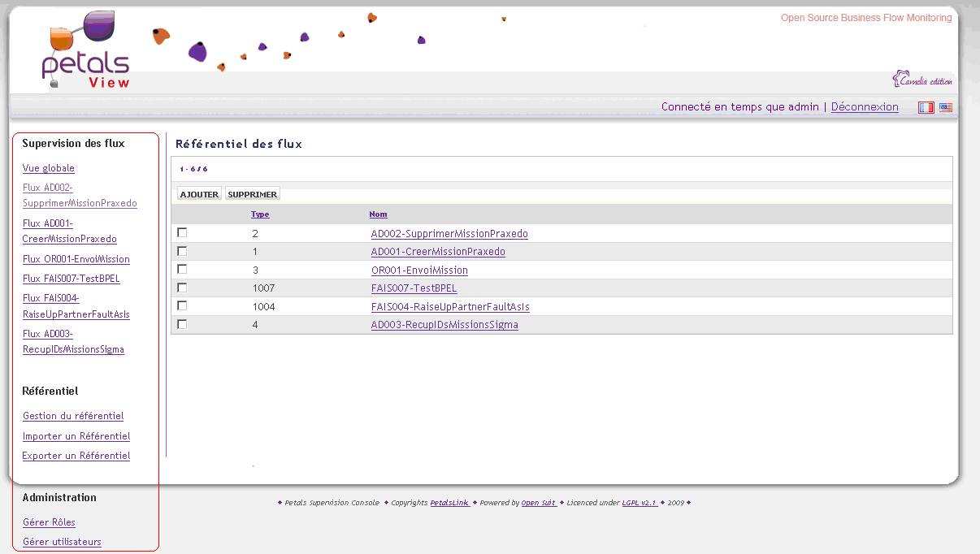Check the box for AD002-SupprimerMissionPraxedo row

point(182,233)
